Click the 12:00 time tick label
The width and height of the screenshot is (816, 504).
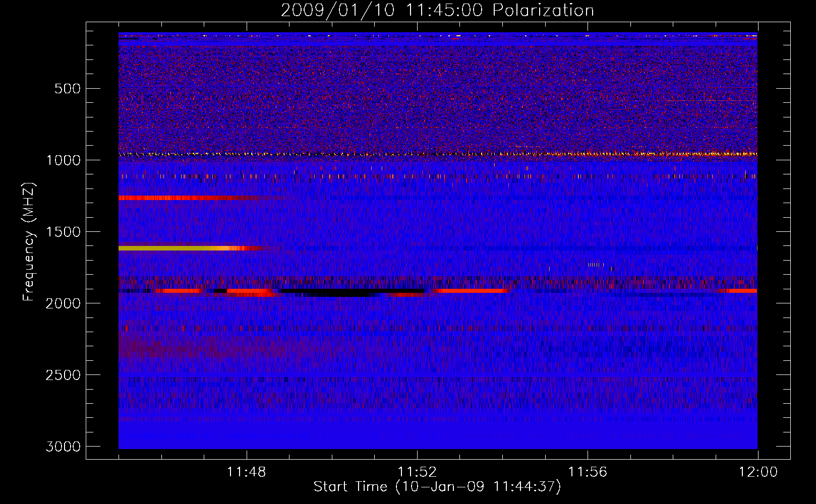click(758, 472)
